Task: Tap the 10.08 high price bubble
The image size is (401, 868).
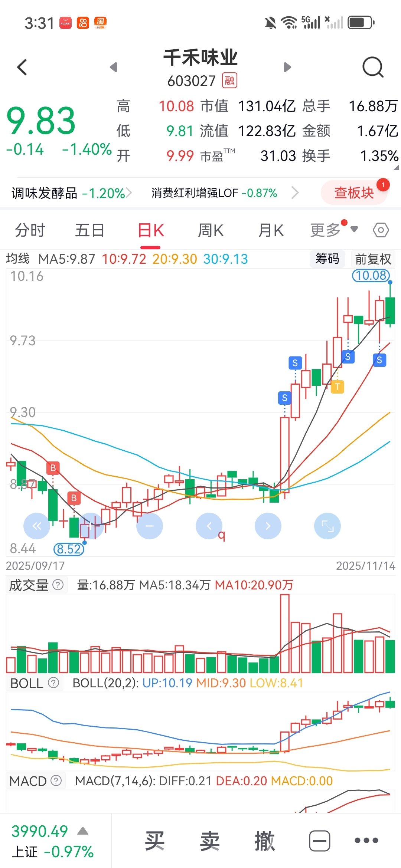Action: (x=371, y=275)
